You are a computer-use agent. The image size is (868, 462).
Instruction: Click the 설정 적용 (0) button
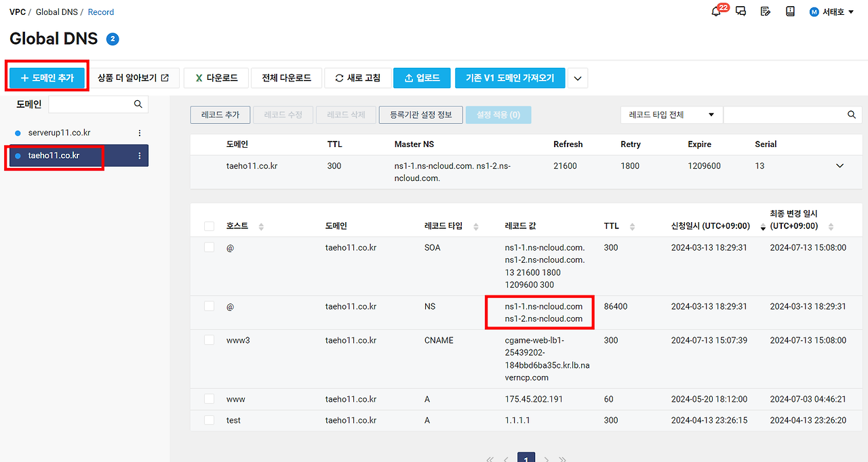(x=498, y=114)
